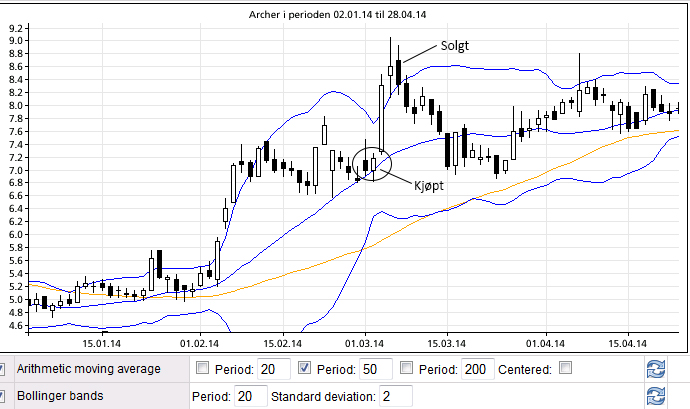Click refresh icon in Arithmetic moving average row
This screenshot has width=690, height=409.
pos(656,370)
